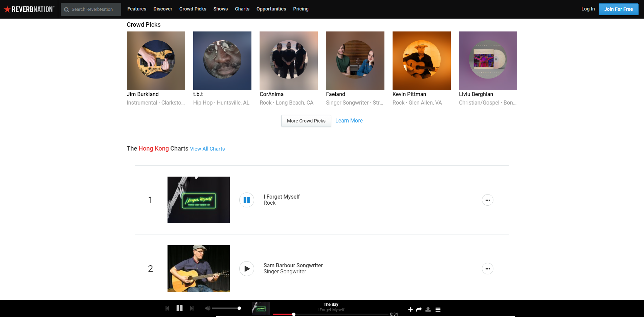Go to previous track in player
This screenshot has height=317, width=644.
click(167, 308)
